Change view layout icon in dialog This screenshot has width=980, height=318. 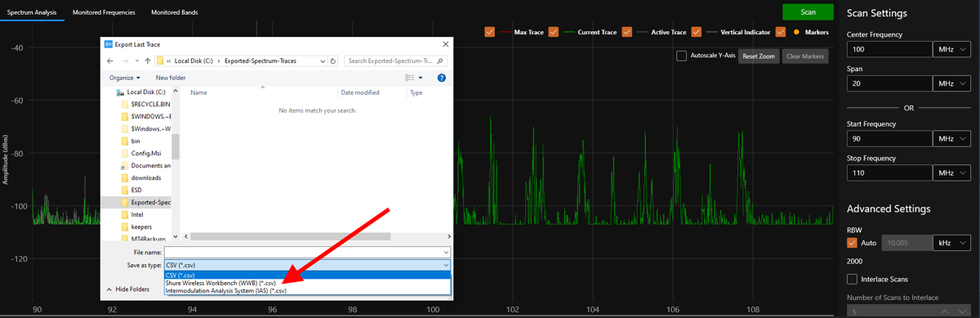409,78
